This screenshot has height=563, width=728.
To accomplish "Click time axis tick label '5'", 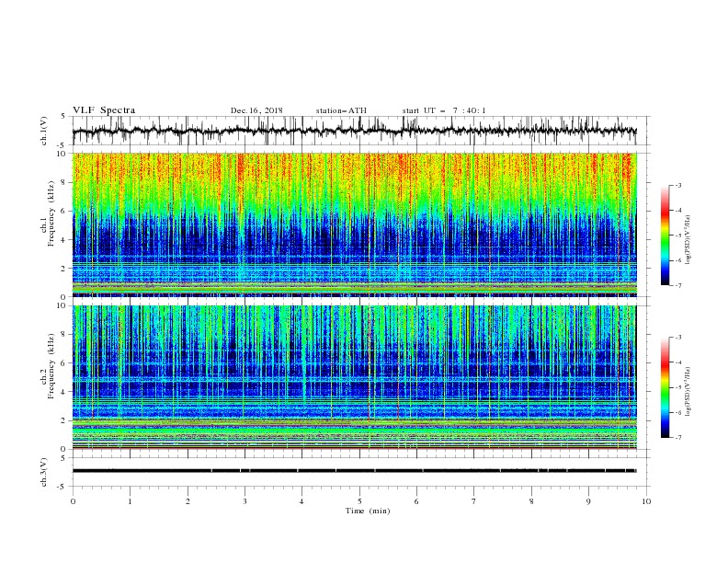I will (359, 501).
